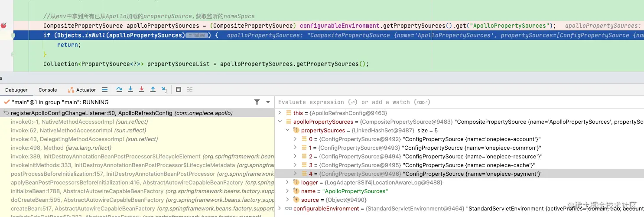Screen dimensions: 644x217
Task: Click the back-arrow icon of current frame
Action: pos(6,113)
